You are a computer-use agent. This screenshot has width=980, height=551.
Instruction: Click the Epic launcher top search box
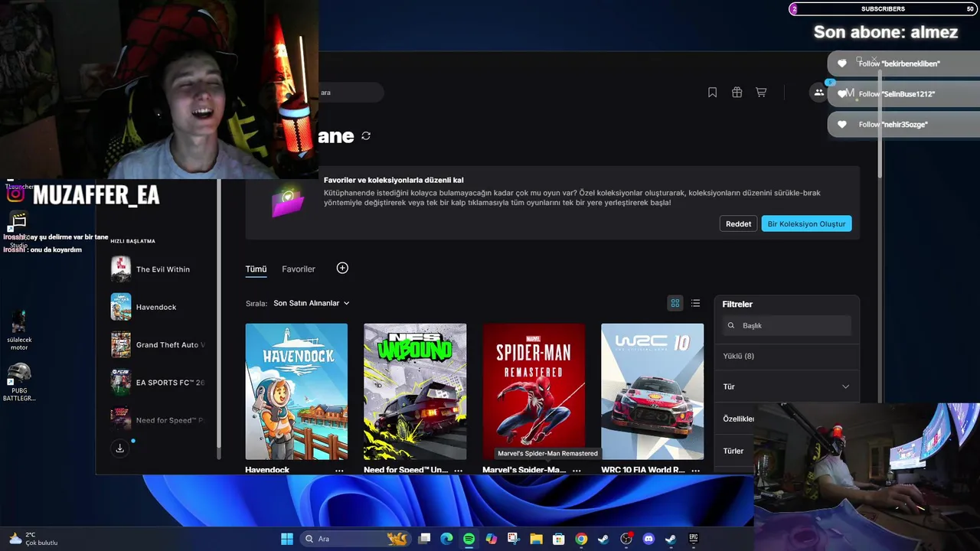(351, 93)
